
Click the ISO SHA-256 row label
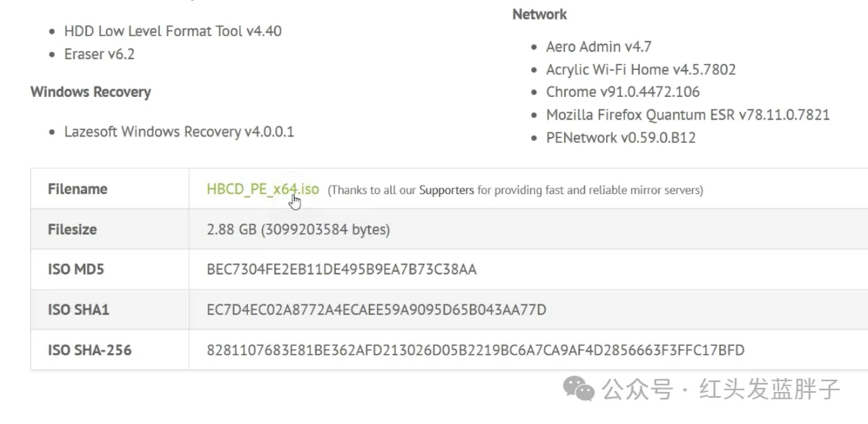[x=90, y=350]
